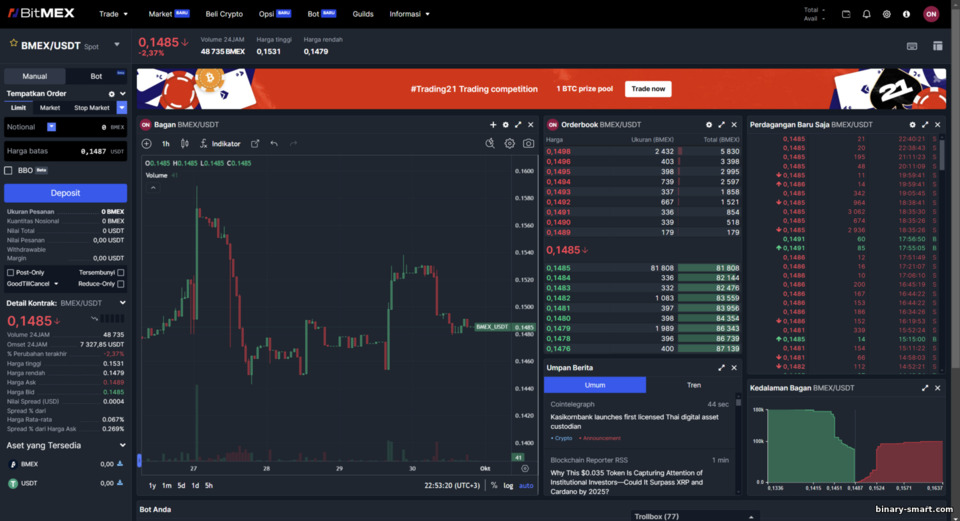960x521 pixels.
Task: Click Trade now banner button
Action: (648, 89)
